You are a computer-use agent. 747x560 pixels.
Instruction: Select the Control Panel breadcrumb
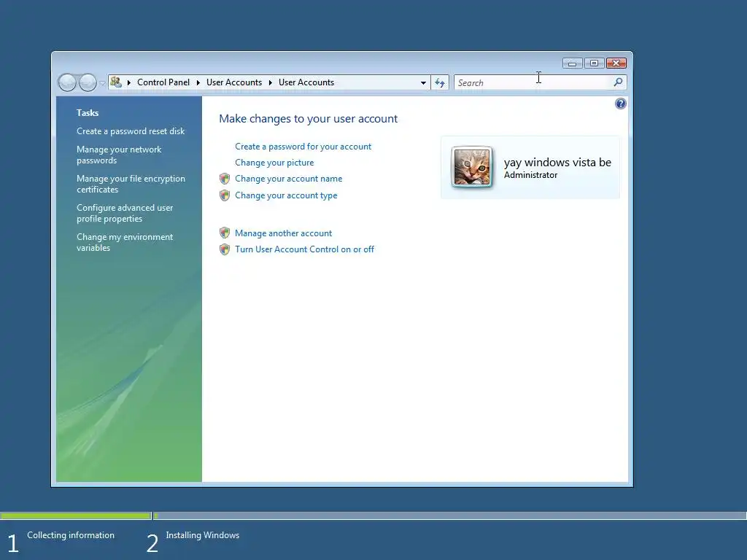tap(163, 82)
